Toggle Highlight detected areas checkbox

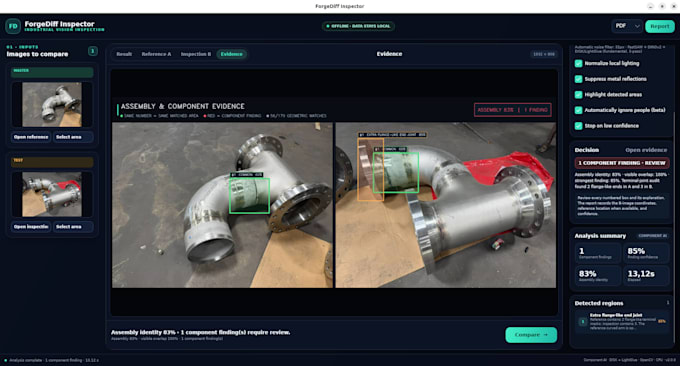coord(578,95)
